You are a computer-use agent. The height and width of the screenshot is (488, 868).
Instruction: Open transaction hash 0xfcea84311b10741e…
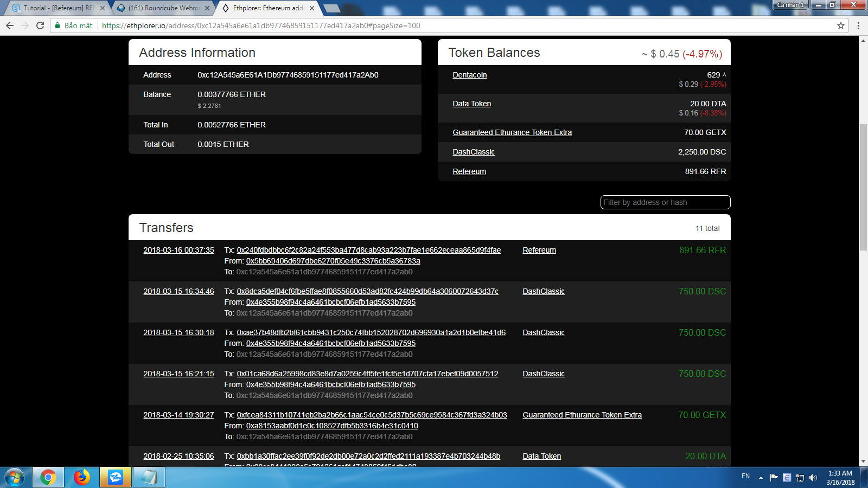tap(372, 415)
